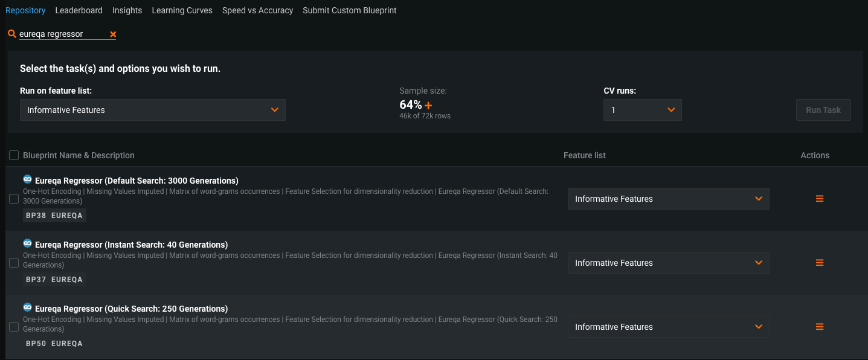Check the select-all blueprints checkbox
The image size is (868, 360).
[14, 155]
